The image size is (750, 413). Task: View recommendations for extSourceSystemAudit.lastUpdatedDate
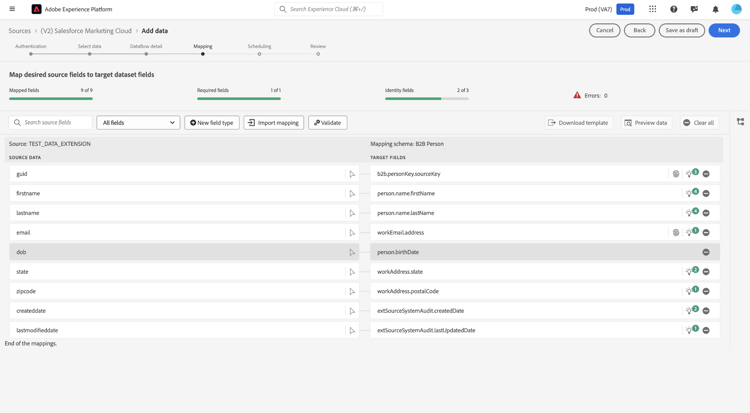[692, 330]
